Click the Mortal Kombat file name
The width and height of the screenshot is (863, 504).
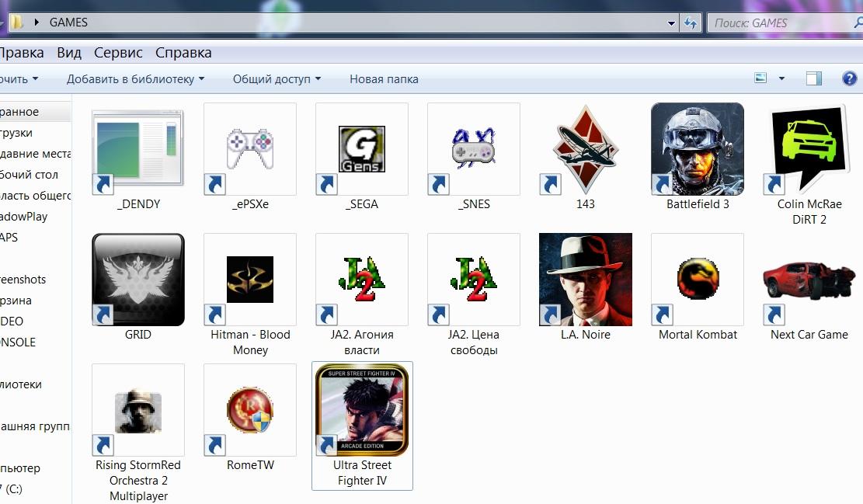click(698, 335)
